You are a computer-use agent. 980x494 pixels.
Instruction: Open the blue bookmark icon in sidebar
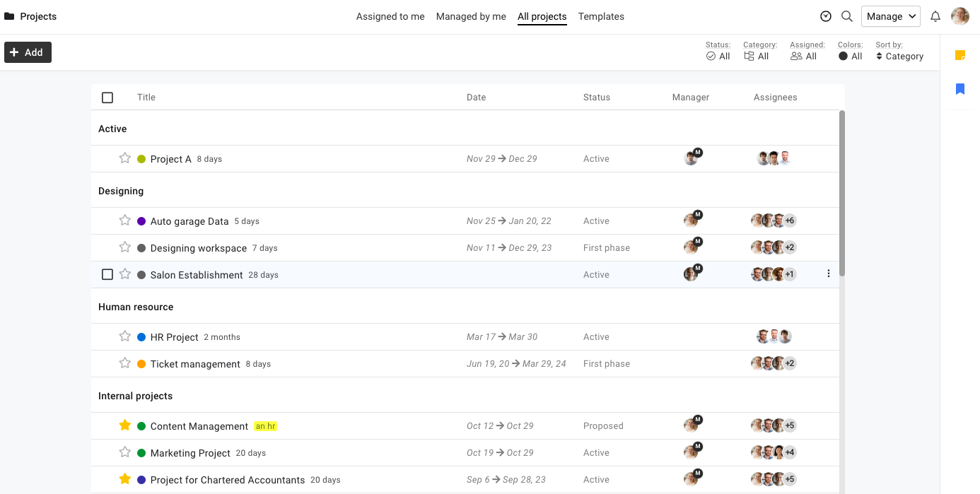pos(960,89)
